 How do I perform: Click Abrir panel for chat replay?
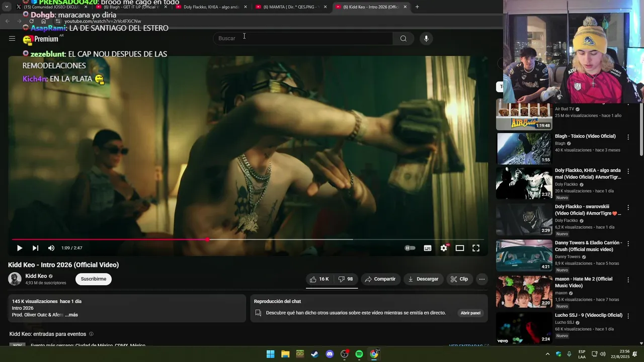pyautogui.click(x=470, y=313)
